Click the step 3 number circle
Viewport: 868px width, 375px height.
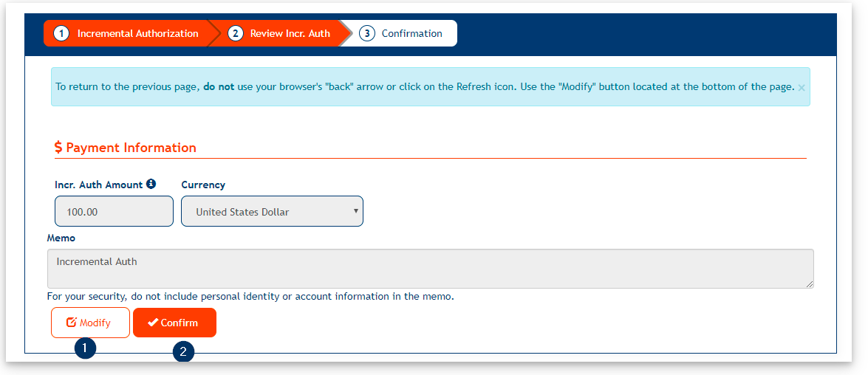pyautogui.click(x=367, y=33)
